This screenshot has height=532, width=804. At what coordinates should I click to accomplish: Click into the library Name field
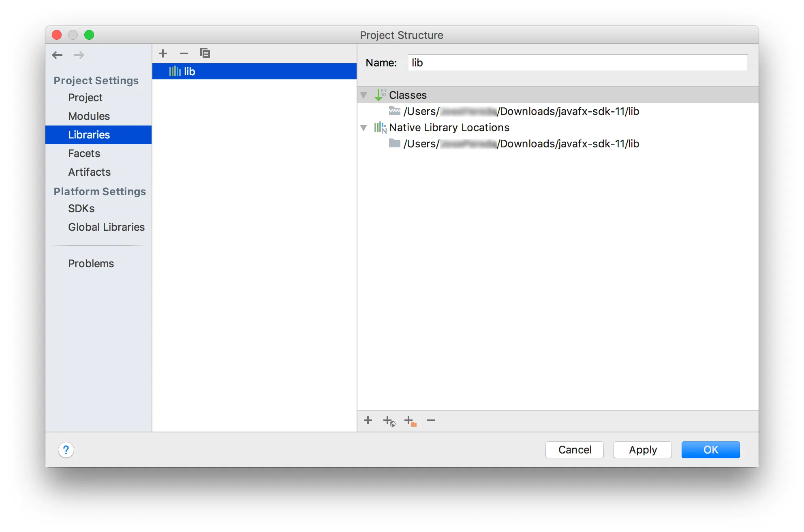click(x=577, y=63)
